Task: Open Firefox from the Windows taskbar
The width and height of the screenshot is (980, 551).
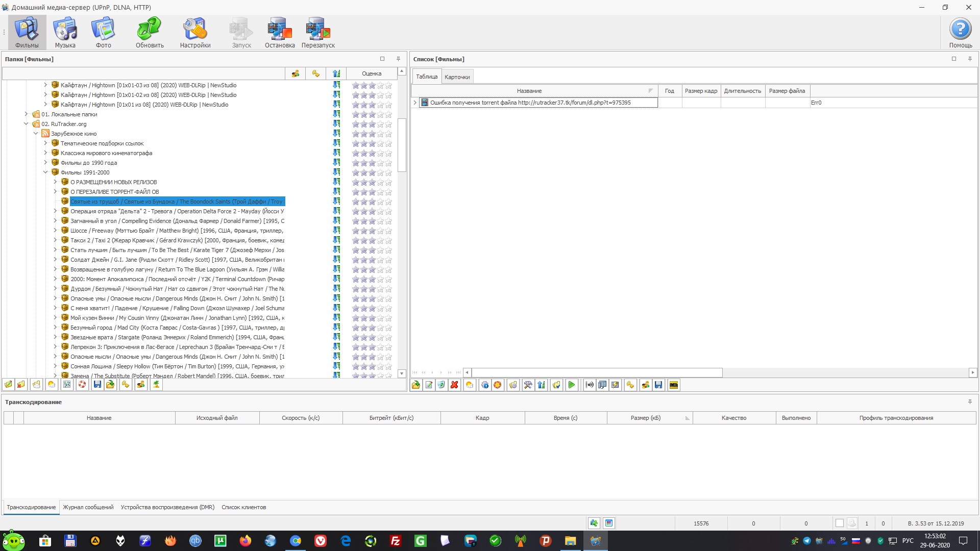Action: (x=246, y=541)
